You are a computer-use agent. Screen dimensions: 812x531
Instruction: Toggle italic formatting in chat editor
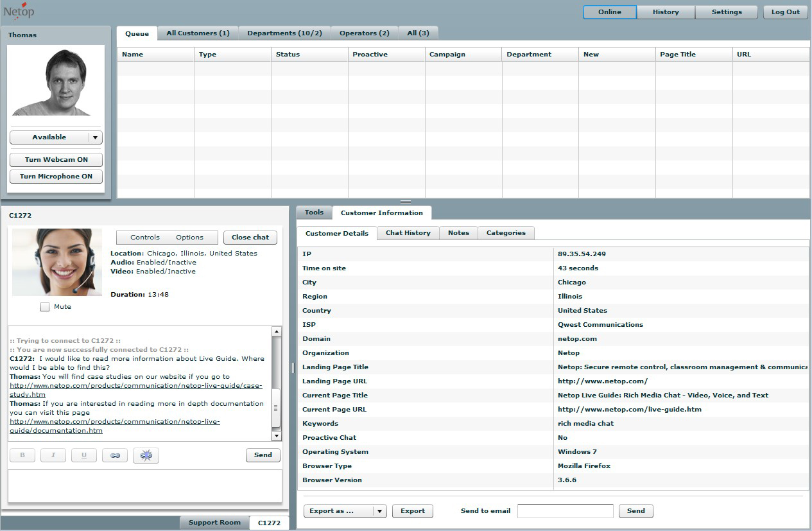(53, 455)
